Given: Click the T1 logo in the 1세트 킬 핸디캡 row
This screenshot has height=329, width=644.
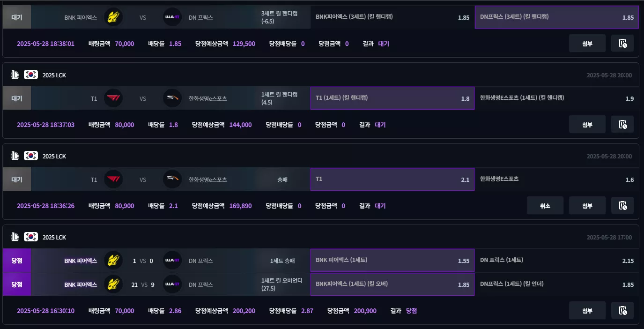Looking at the screenshot, I should tap(113, 98).
